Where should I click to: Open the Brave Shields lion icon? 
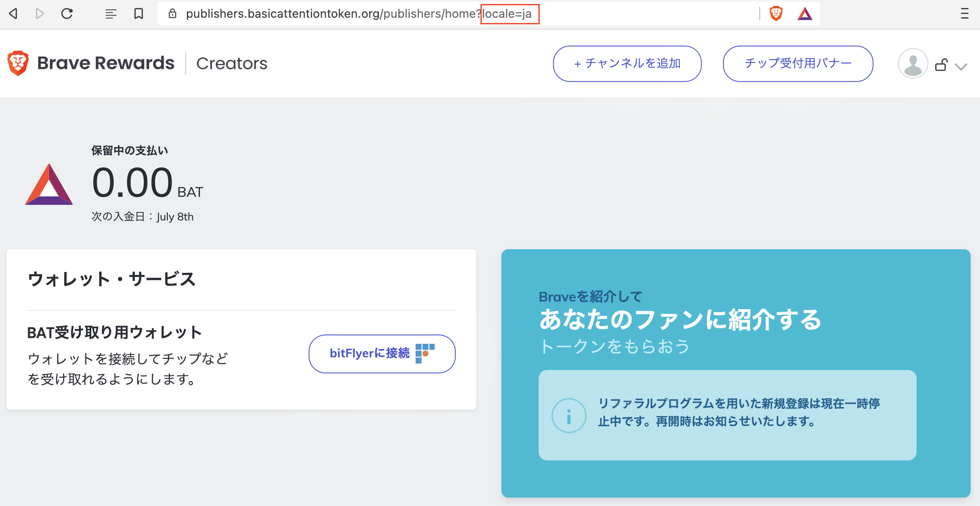point(776,14)
